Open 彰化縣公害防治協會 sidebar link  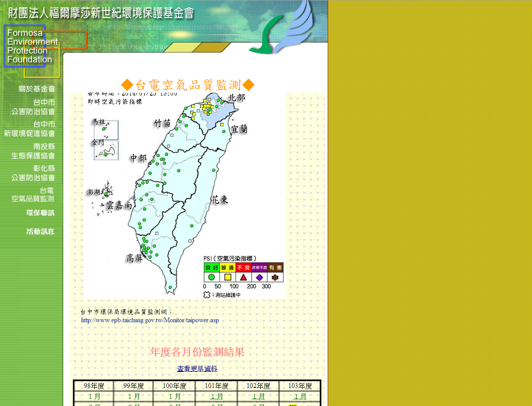click(33, 173)
